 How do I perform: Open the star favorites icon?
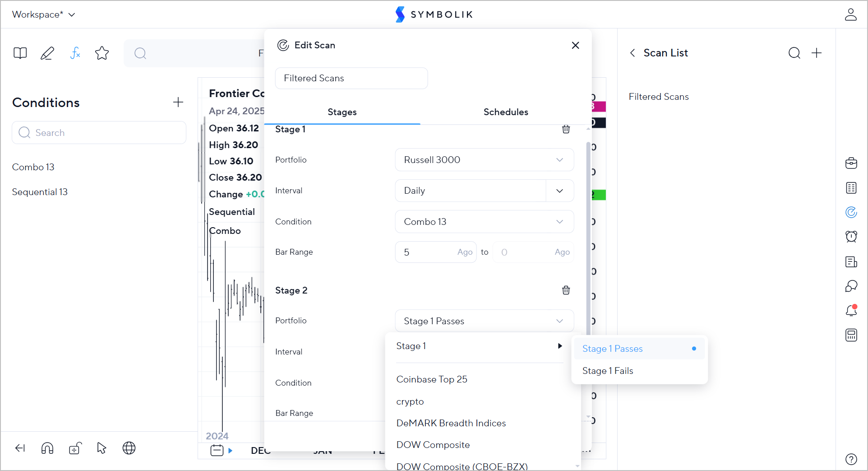(102, 53)
